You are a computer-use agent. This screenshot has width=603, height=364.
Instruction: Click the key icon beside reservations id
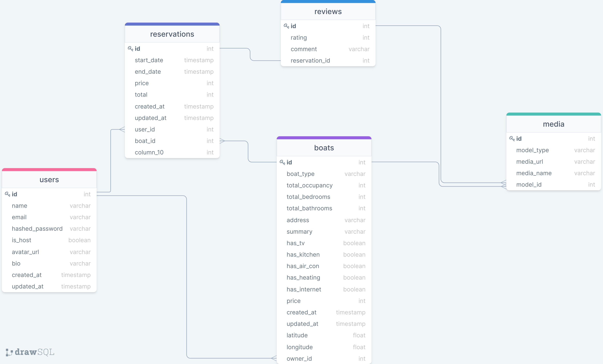point(130,49)
